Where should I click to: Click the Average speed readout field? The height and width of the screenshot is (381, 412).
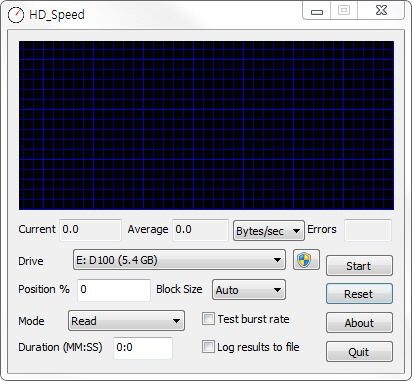[201, 230]
